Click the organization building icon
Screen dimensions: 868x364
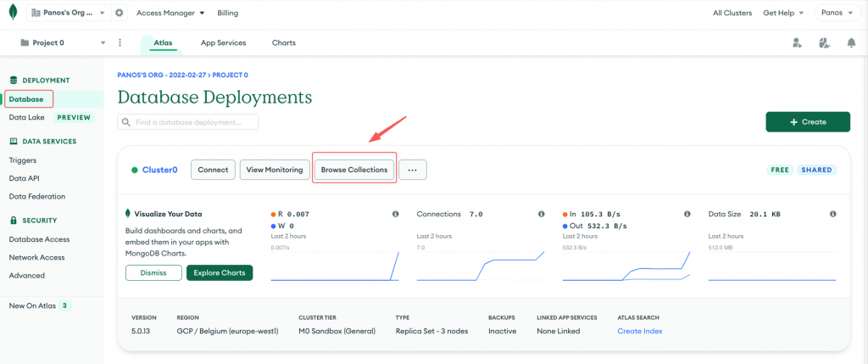[36, 13]
